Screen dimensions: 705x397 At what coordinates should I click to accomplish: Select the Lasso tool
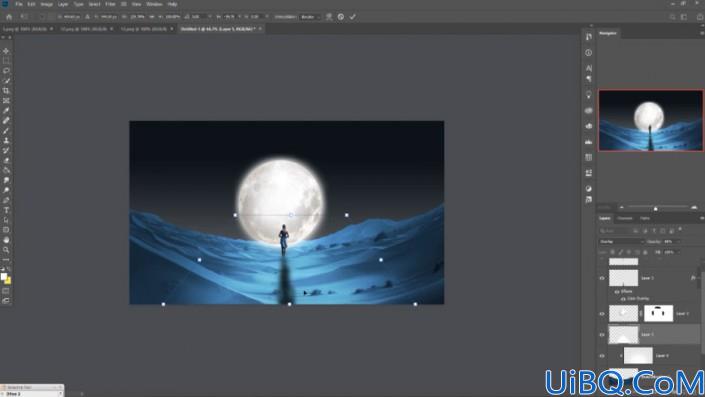click(x=6, y=71)
